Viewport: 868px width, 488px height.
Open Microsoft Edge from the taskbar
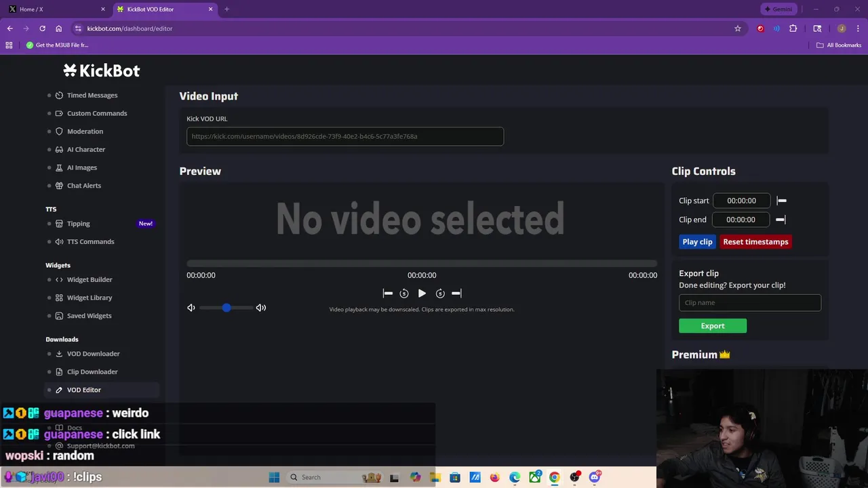pos(515,477)
